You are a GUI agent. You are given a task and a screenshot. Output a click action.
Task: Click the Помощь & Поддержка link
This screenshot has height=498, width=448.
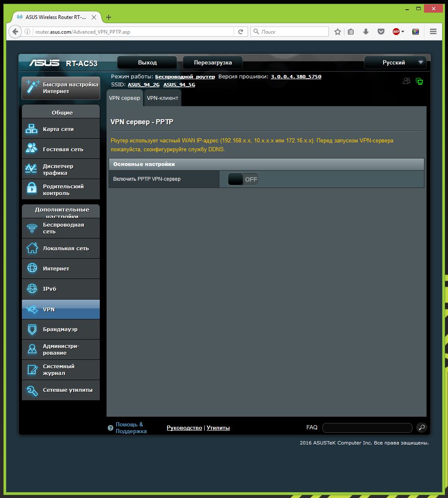pos(131,428)
